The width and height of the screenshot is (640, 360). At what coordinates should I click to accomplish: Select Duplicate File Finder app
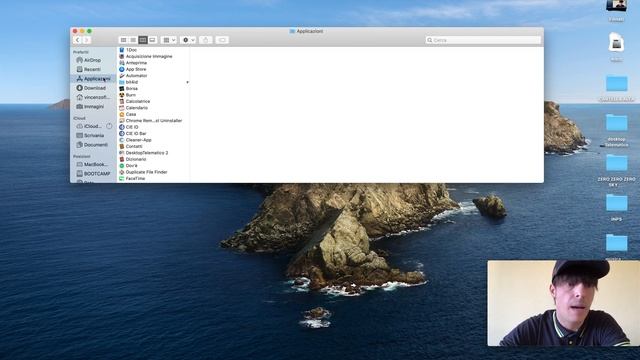[143, 172]
